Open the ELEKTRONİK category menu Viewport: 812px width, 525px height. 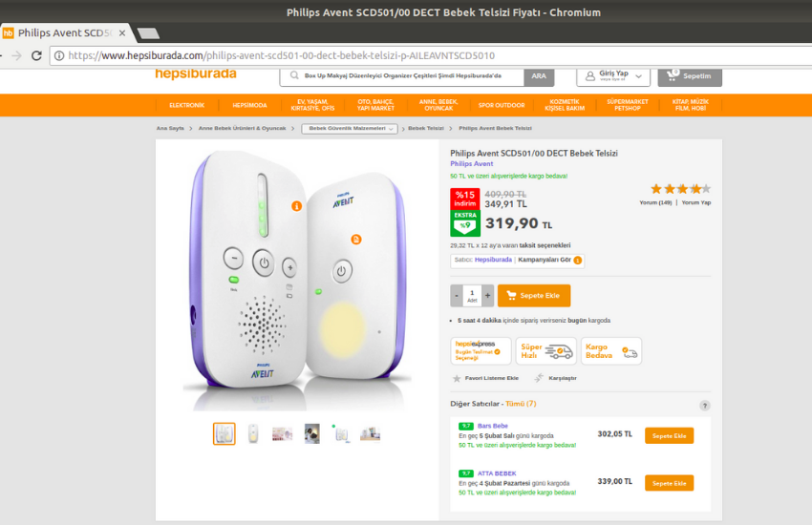click(x=186, y=105)
